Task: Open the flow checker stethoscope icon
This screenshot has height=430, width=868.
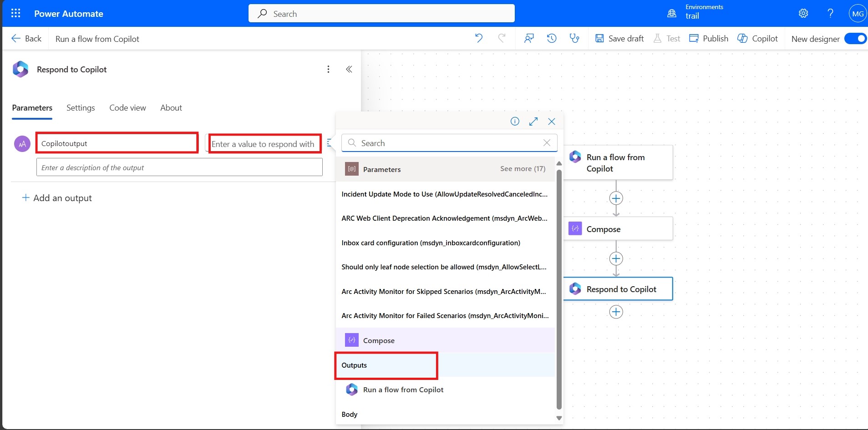Action: point(574,38)
